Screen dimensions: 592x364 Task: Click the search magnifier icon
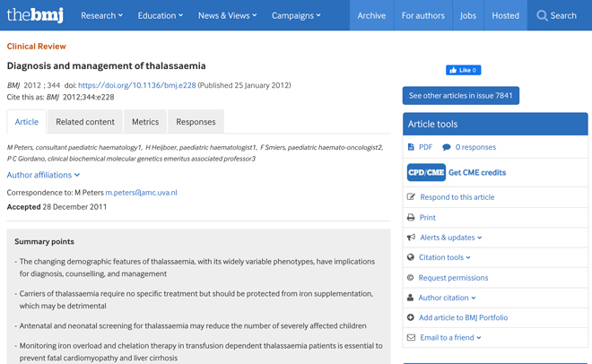point(542,15)
